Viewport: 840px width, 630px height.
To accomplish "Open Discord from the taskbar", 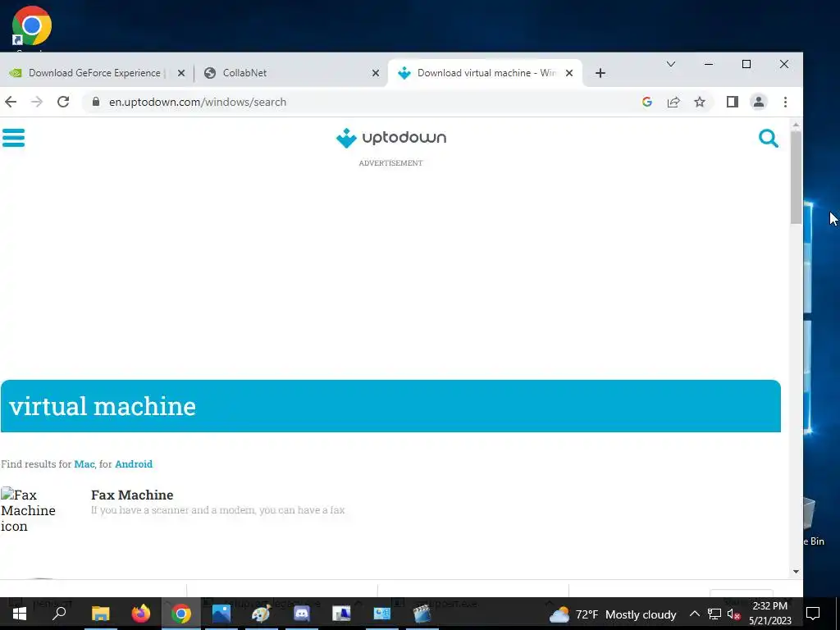I will click(302, 614).
